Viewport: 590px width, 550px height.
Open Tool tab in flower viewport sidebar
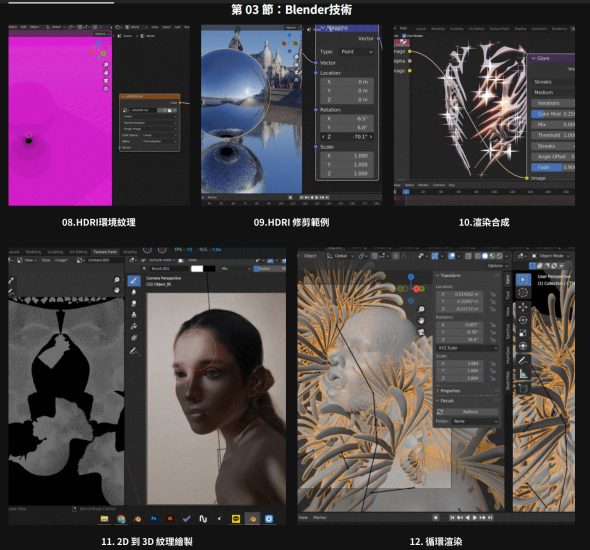click(x=508, y=295)
